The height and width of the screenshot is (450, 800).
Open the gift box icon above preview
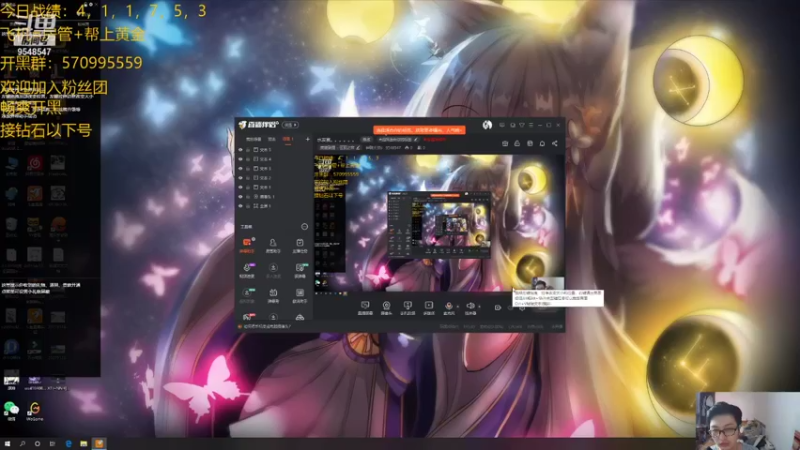click(x=505, y=143)
